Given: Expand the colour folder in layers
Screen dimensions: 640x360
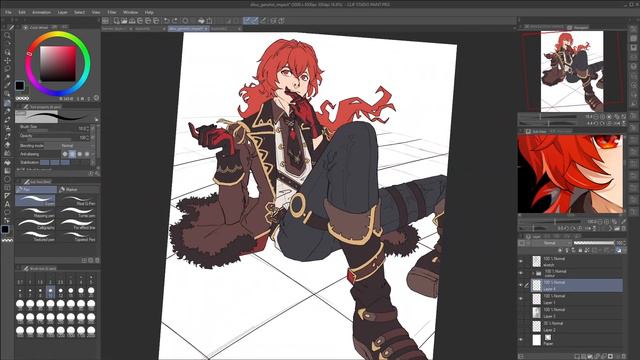Looking at the screenshot, I should 533,273.
